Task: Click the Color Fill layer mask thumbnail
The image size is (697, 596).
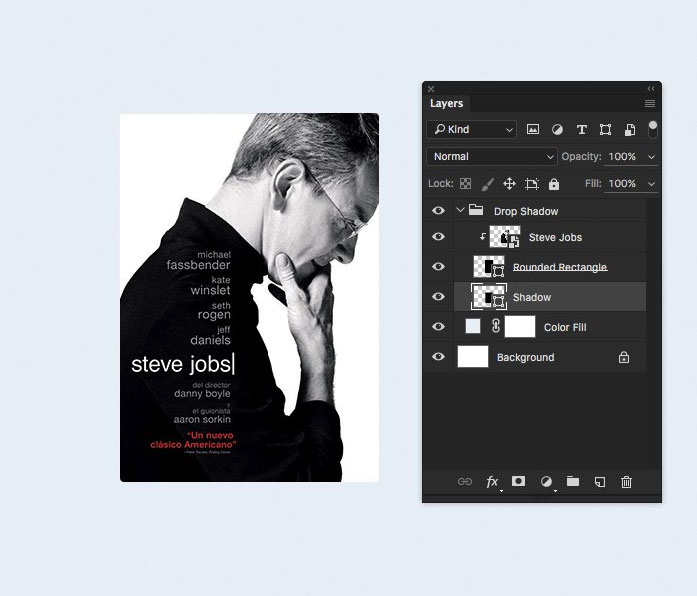Action: click(x=520, y=327)
